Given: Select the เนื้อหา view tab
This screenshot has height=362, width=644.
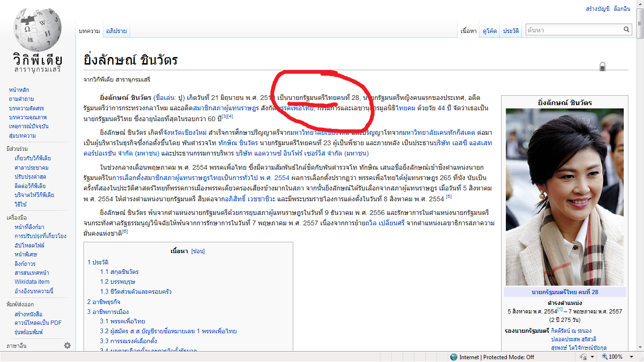Looking at the screenshot, I should point(469,31).
